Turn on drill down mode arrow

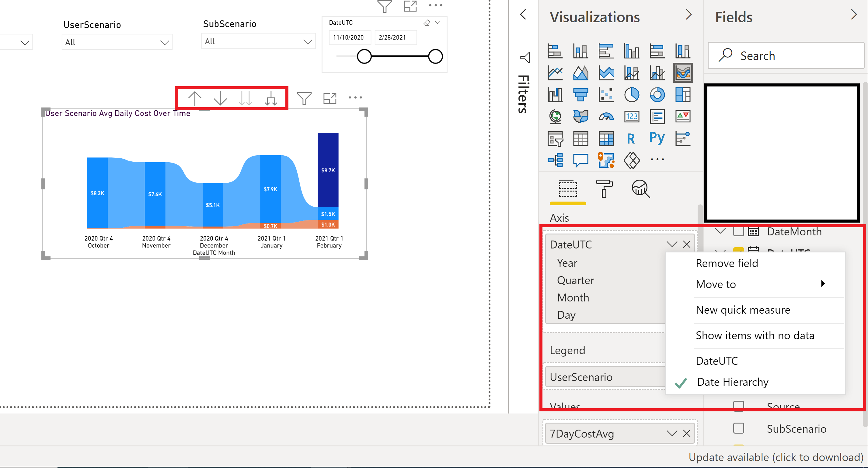click(220, 98)
